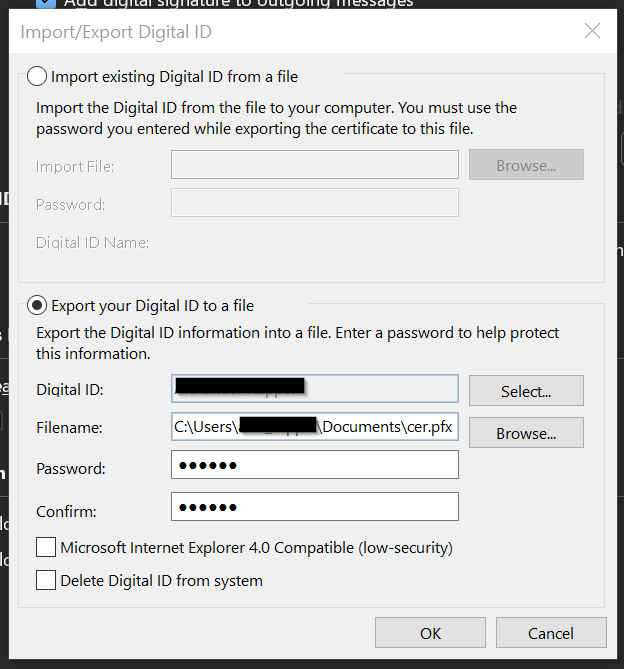Focus the Confirm password field

(315, 507)
